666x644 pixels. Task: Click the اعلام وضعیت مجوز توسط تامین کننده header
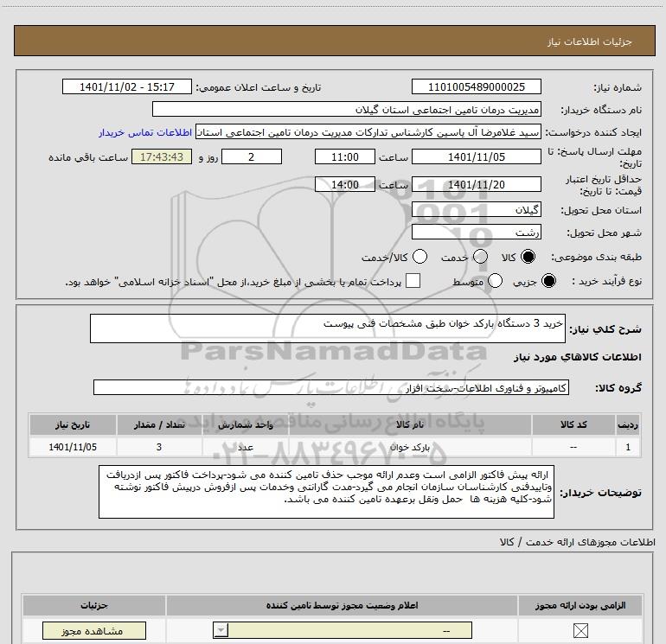pyautogui.click(x=342, y=605)
